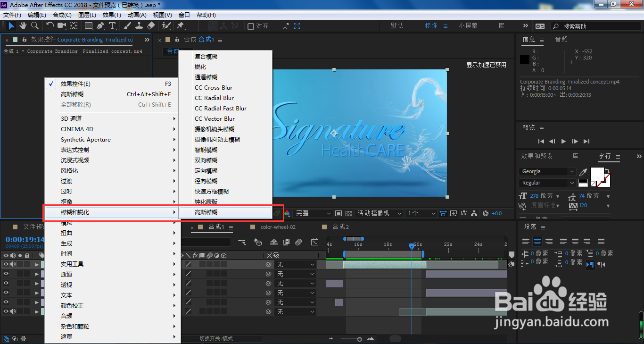Switch to 合成2 timeline tab
Image resolution: width=644 pixels, height=344 pixels.
tap(340, 227)
